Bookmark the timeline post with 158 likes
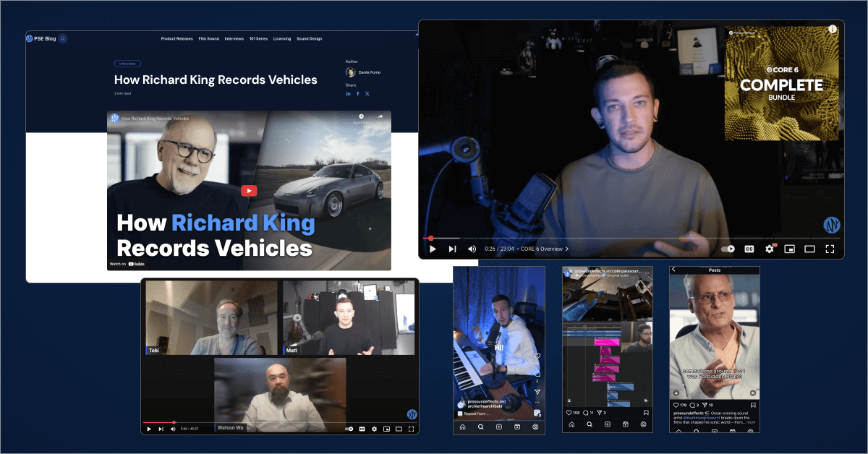868x454 pixels. [x=647, y=412]
